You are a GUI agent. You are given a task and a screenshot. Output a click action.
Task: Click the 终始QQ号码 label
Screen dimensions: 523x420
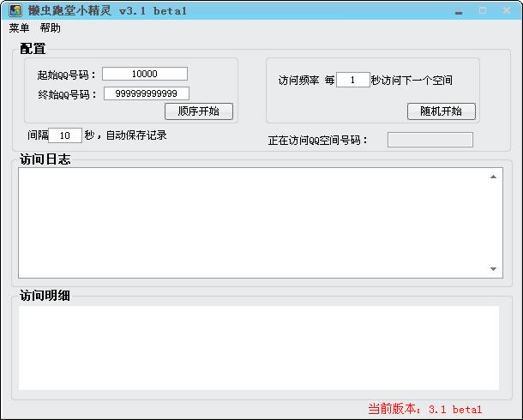pos(68,94)
